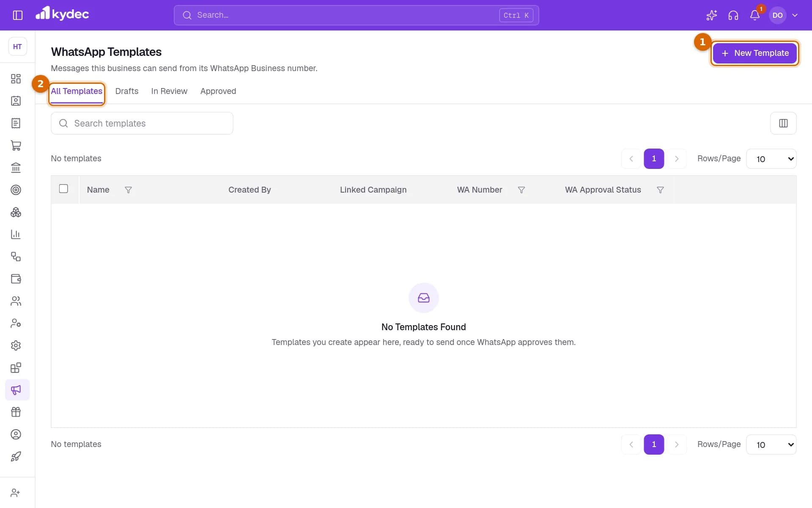The width and height of the screenshot is (812, 508).
Task: Toggle the column visibility button
Action: pyautogui.click(x=783, y=123)
